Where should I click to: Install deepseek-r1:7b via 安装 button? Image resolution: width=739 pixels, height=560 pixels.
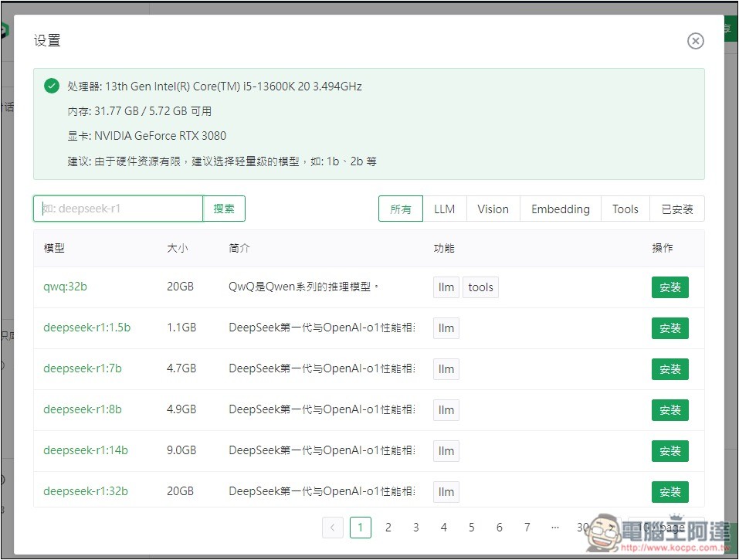[670, 369]
